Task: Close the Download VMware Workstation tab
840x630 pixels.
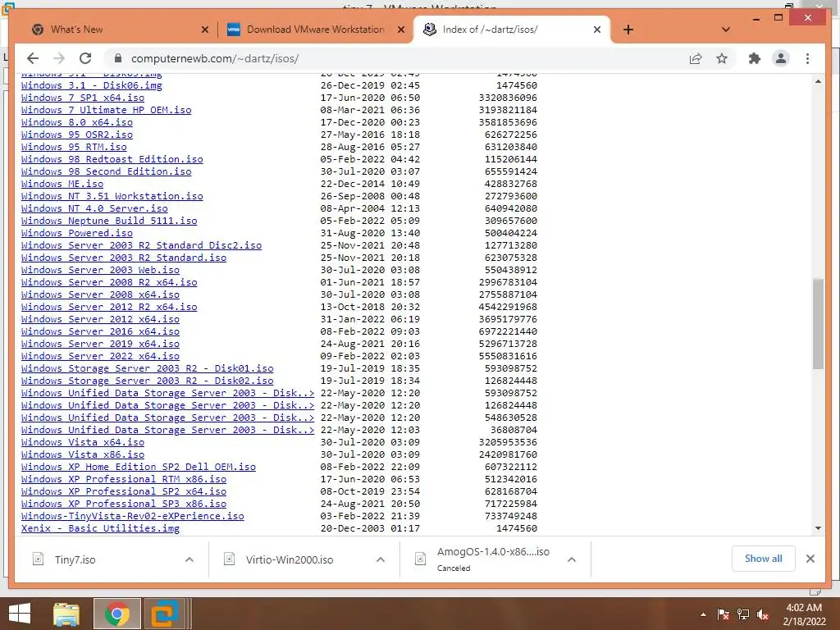Action: click(400, 30)
